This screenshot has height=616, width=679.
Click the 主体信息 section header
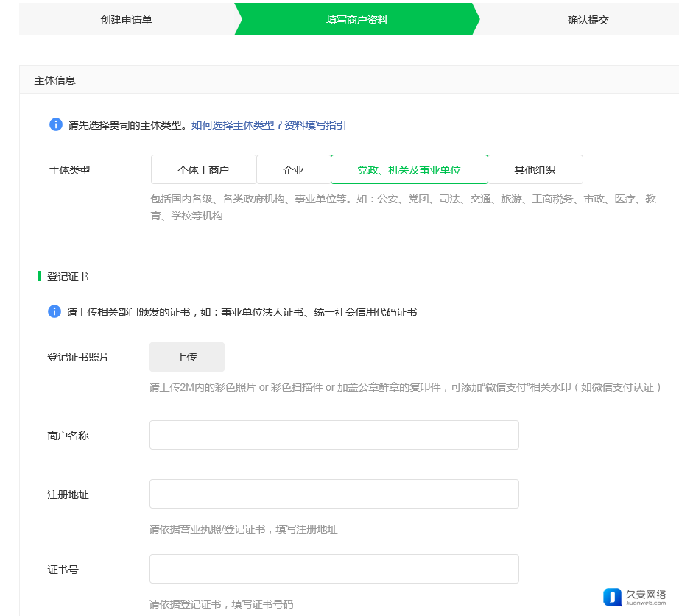click(x=54, y=80)
